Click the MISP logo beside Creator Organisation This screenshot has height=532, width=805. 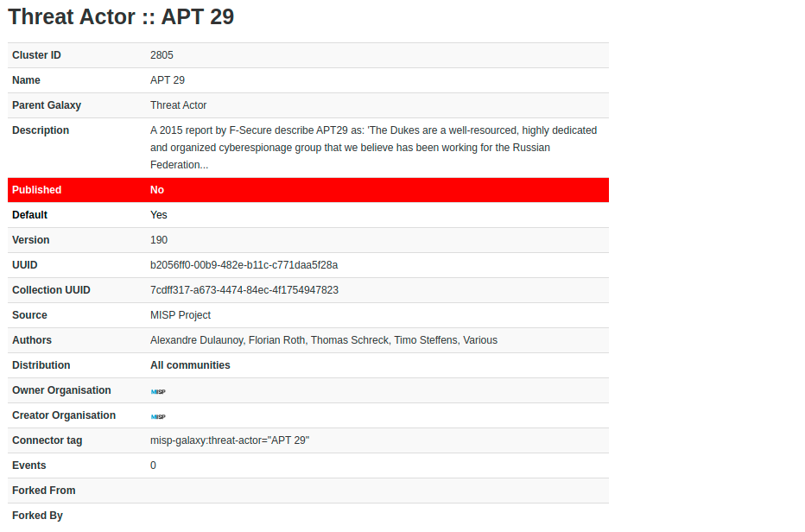[158, 416]
